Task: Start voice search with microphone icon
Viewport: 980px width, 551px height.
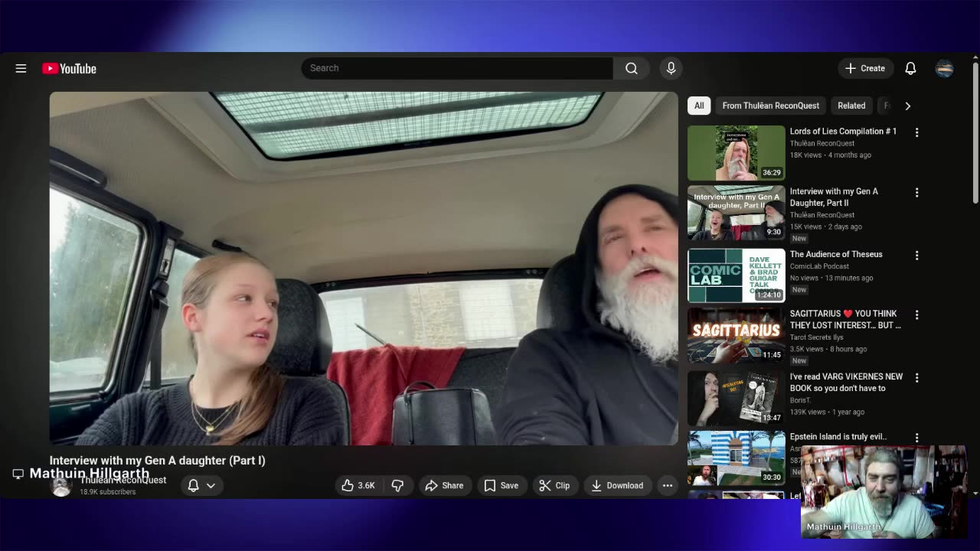Action: [671, 68]
